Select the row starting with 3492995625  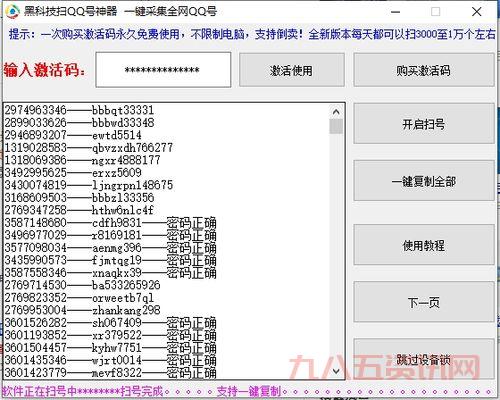point(73,172)
